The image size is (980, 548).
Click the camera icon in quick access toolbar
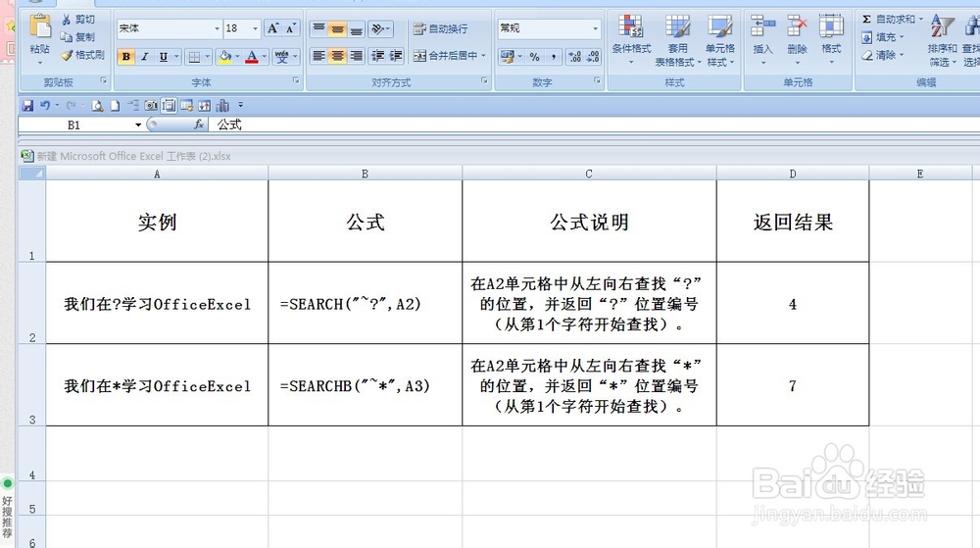coord(151,106)
